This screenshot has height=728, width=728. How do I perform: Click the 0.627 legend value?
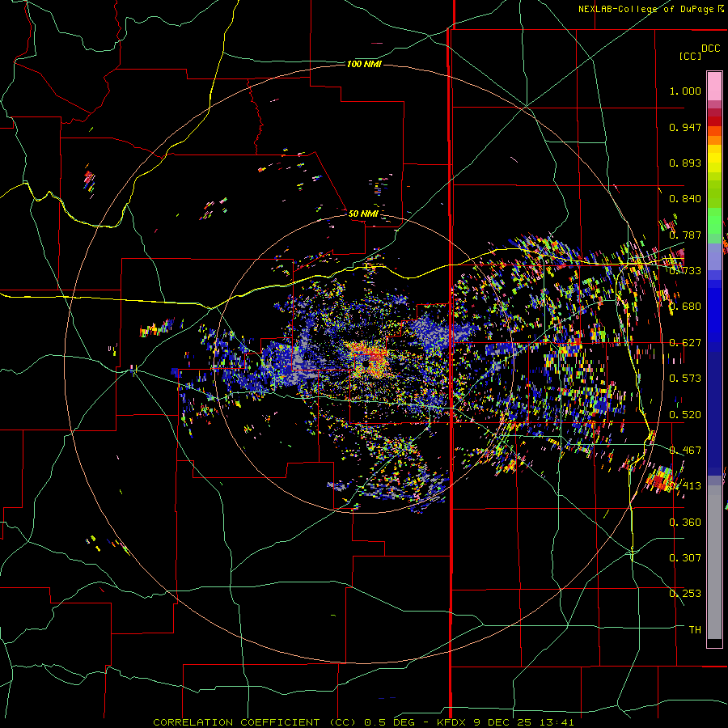[x=685, y=343]
